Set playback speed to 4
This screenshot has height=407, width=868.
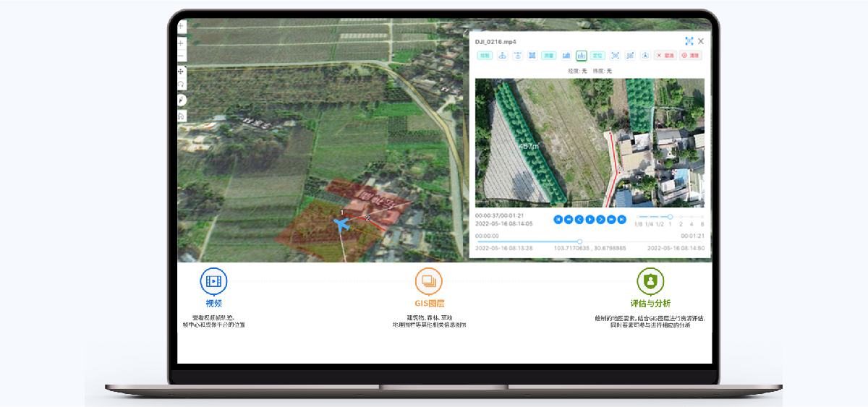(x=692, y=224)
